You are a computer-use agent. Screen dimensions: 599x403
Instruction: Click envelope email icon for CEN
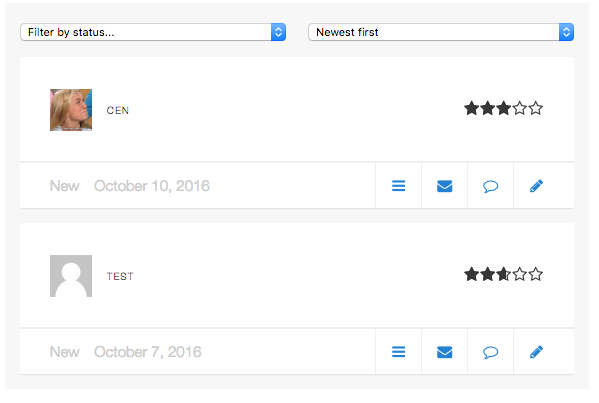pos(444,186)
